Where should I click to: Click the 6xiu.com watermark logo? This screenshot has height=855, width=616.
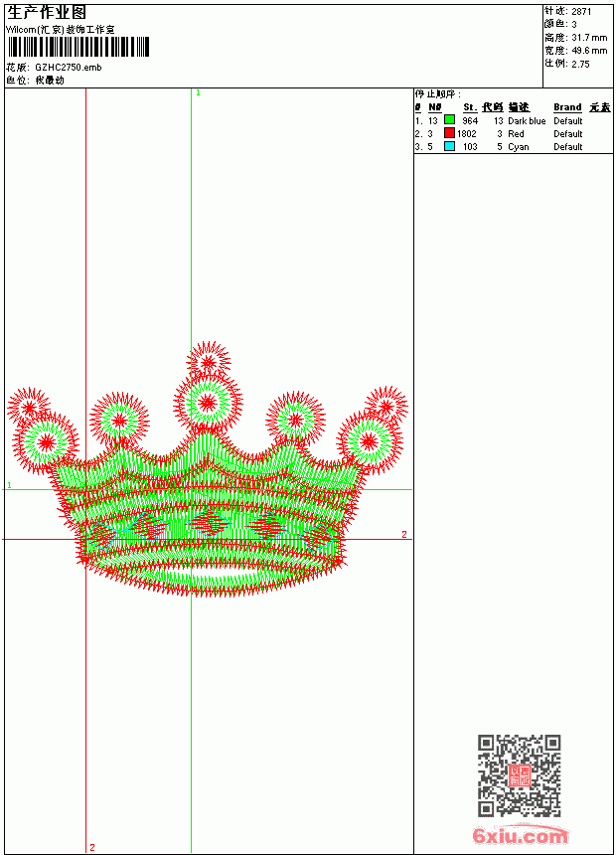point(520,835)
